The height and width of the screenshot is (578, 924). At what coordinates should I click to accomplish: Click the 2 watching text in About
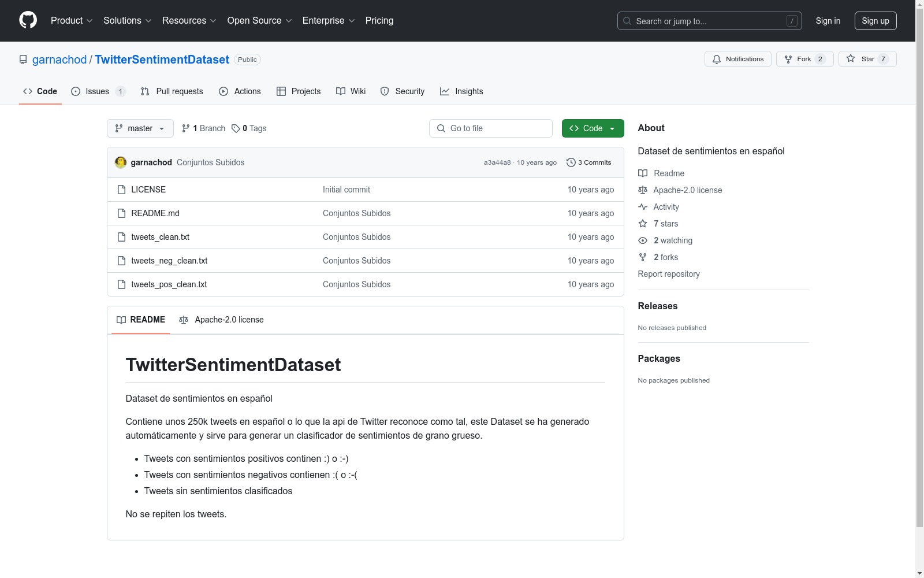673,240
